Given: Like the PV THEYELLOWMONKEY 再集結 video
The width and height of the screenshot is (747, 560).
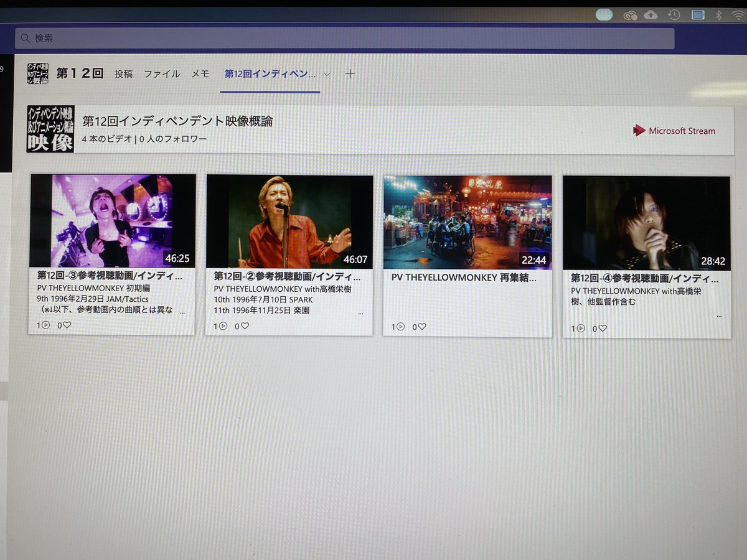Looking at the screenshot, I should 421,326.
